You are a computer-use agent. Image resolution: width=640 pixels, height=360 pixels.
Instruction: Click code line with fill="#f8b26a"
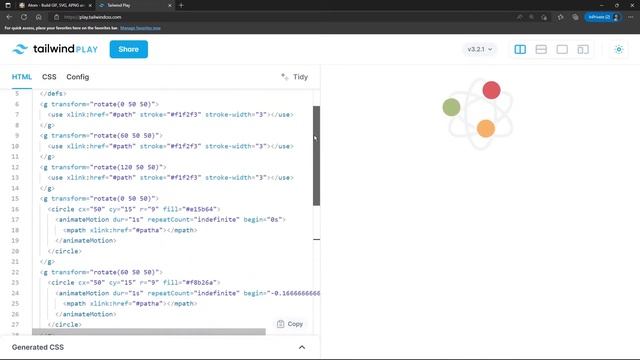(x=134, y=282)
